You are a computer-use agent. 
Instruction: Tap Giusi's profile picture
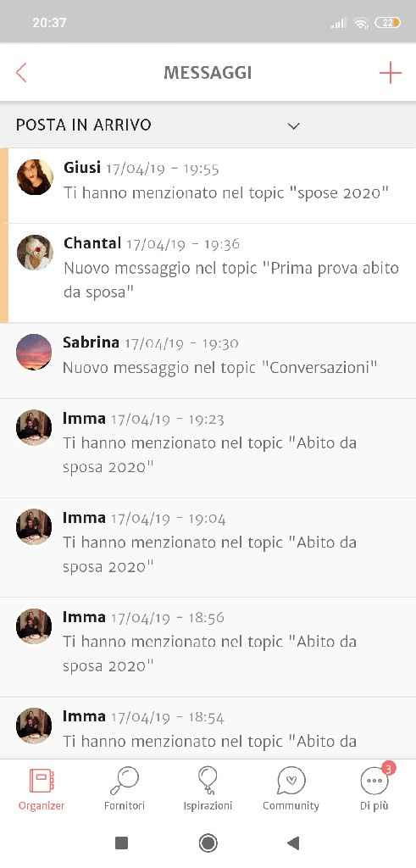click(x=35, y=177)
